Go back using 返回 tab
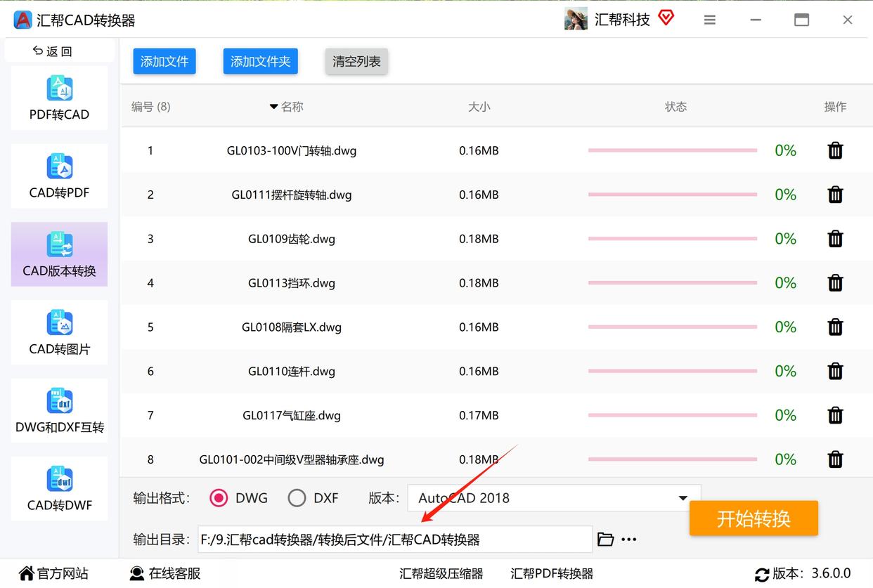873x588 pixels. pyautogui.click(x=53, y=51)
